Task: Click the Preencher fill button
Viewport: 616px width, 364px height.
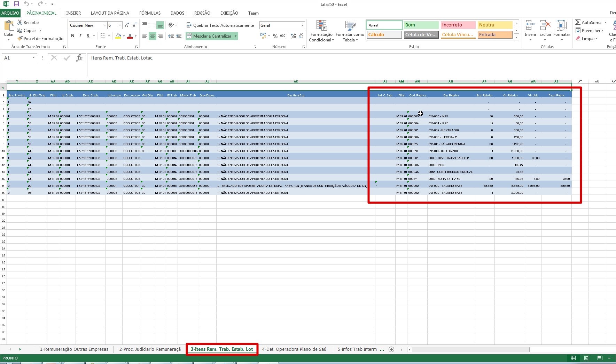Action: click(589, 31)
